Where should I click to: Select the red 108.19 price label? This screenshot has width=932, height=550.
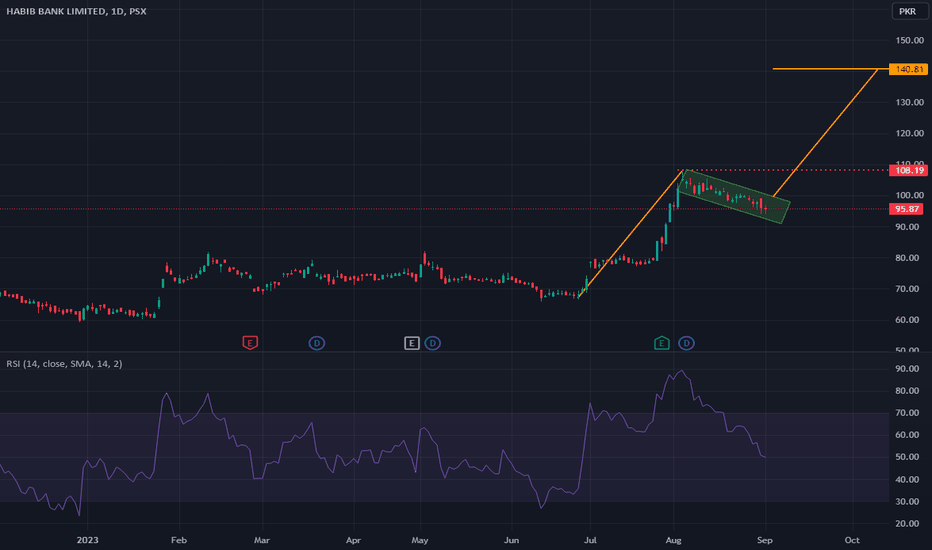click(908, 171)
